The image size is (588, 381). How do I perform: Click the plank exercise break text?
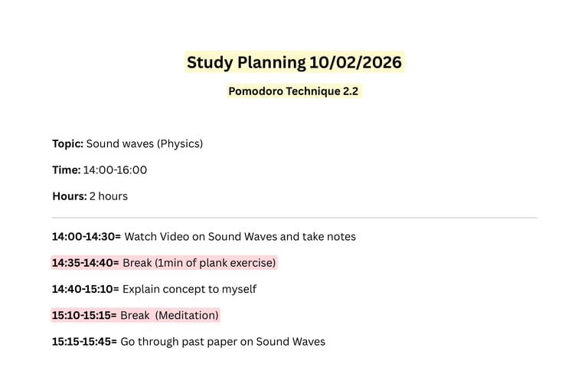[199, 263]
